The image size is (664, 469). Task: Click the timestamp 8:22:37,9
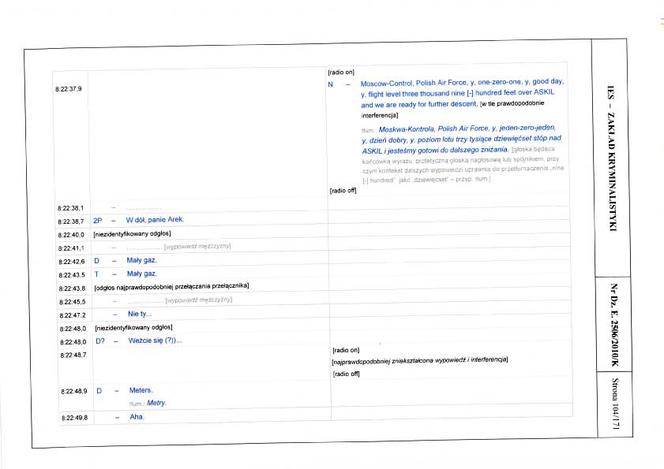click(x=69, y=89)
